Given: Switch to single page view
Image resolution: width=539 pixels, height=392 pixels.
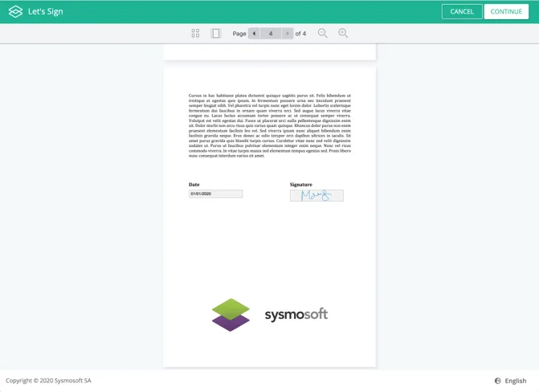Looking at the screenshot, I should [x=215, y=34].
